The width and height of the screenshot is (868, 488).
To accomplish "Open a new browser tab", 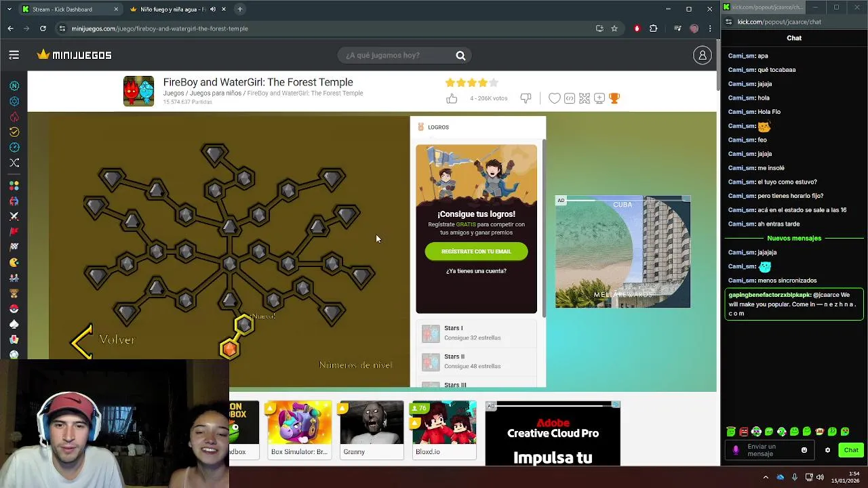I will [239, 9].
